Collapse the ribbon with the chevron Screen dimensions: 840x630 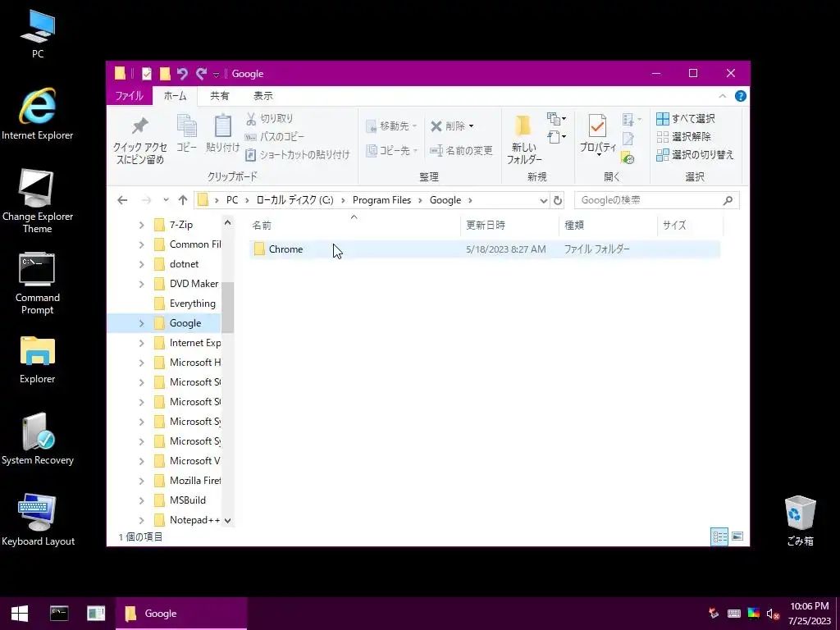pos(722,96)
